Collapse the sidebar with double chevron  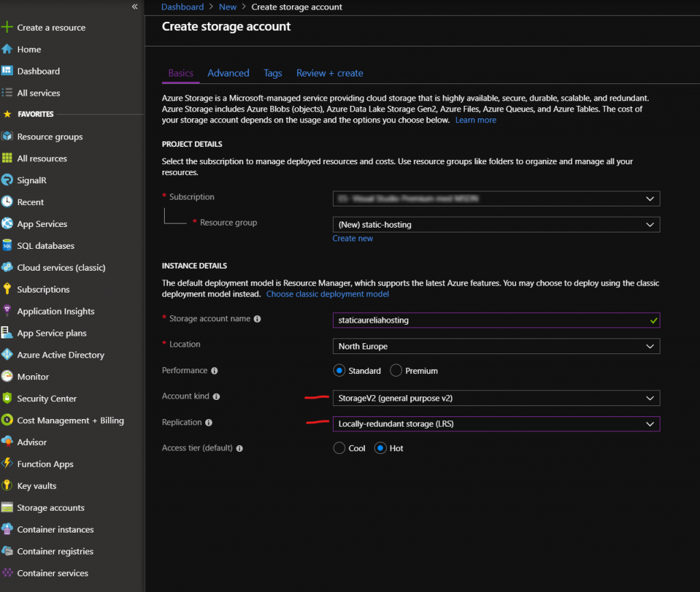pyautogui.click(x=135, y=7)
